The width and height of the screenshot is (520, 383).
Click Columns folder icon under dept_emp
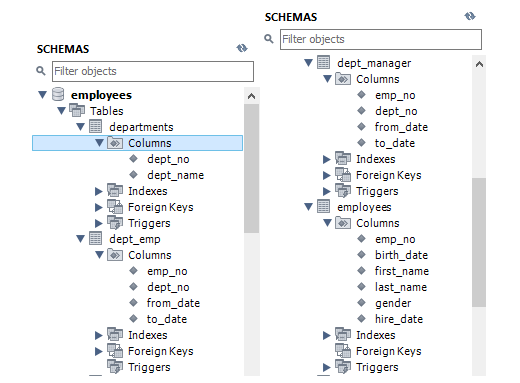[115, 255]
